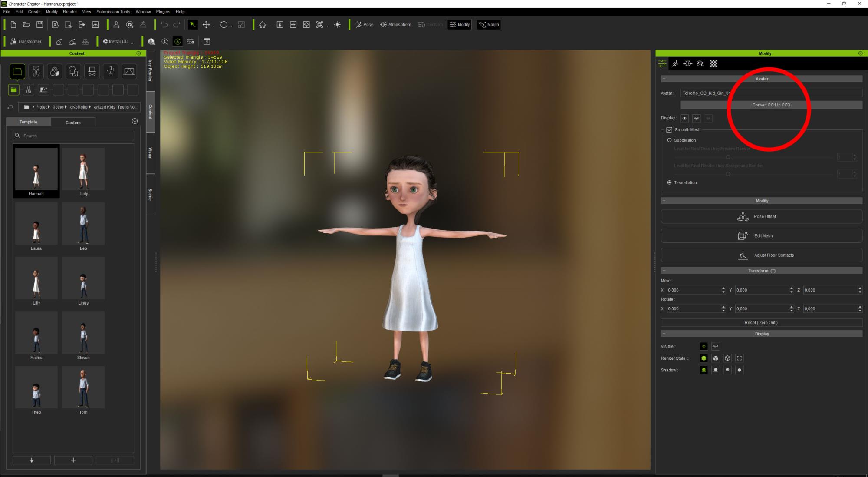Screen dimensions: 868x477
Task: Toggle the closed-eye hidden icon next to Visible
Action: tap(715, 346)
